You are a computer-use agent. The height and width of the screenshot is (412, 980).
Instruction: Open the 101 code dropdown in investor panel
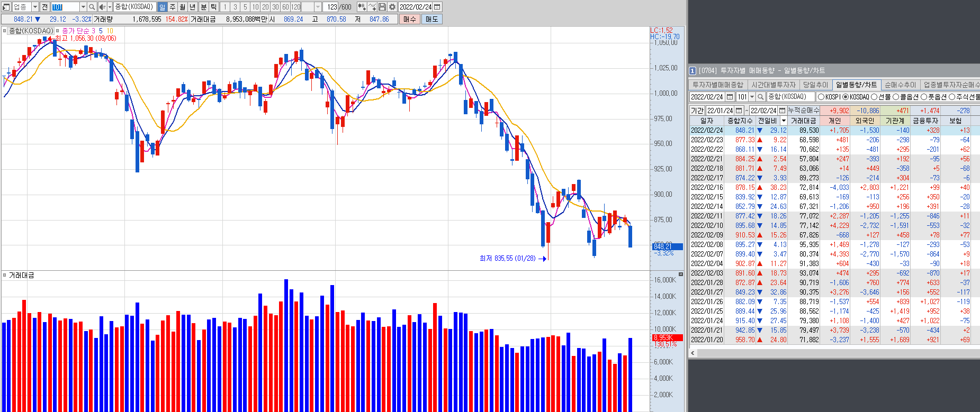click(752, 97)
